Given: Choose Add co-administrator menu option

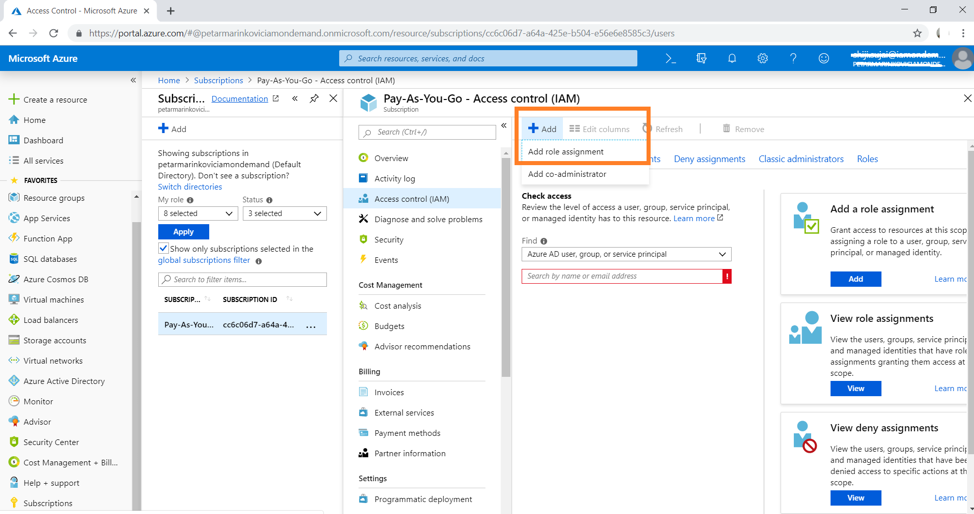Looking at the screenshot, I should pyautogui.click(x=567, y=174).
